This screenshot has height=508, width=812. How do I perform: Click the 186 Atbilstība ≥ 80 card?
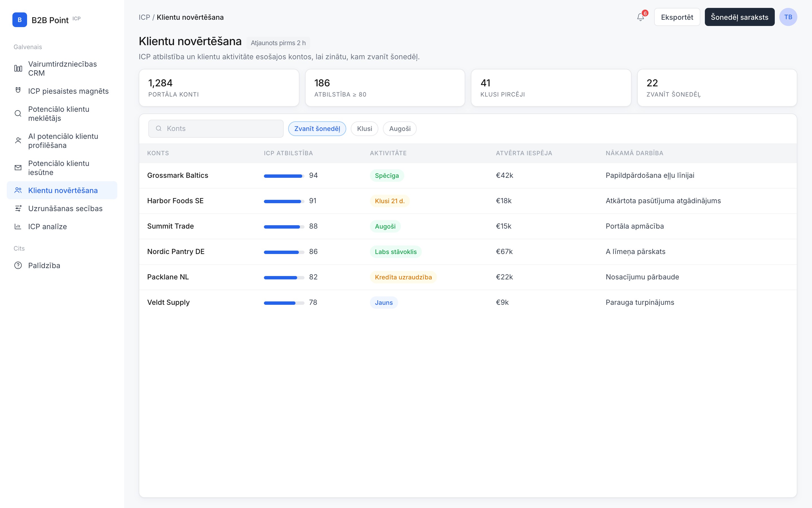pos(385,88)
